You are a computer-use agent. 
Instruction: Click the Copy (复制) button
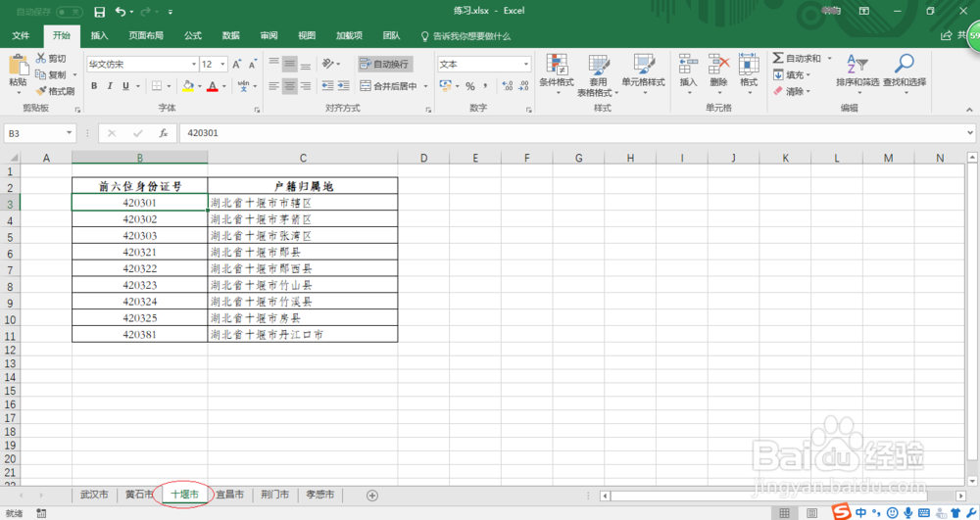pyautogui.click(x=51, y=74)
